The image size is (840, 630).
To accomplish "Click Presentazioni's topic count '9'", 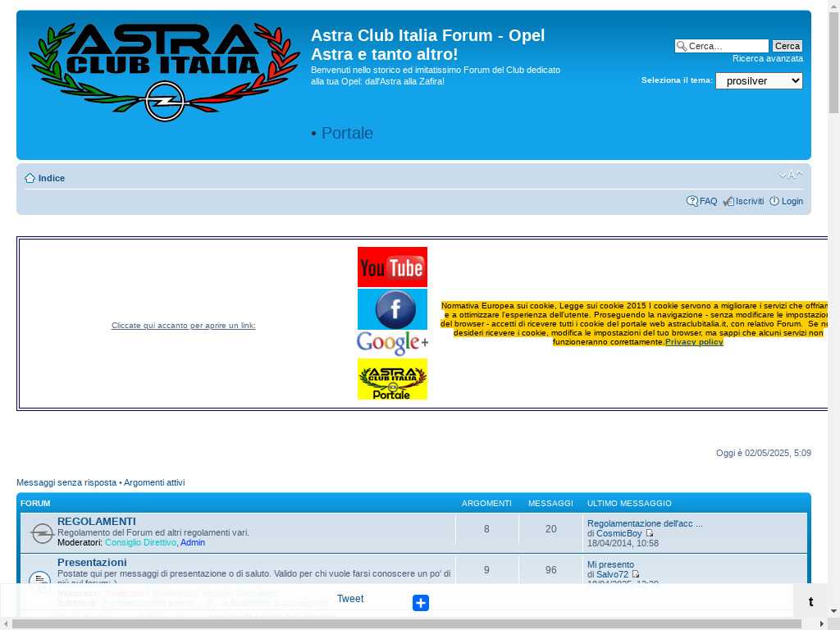I will click(486, 570).
